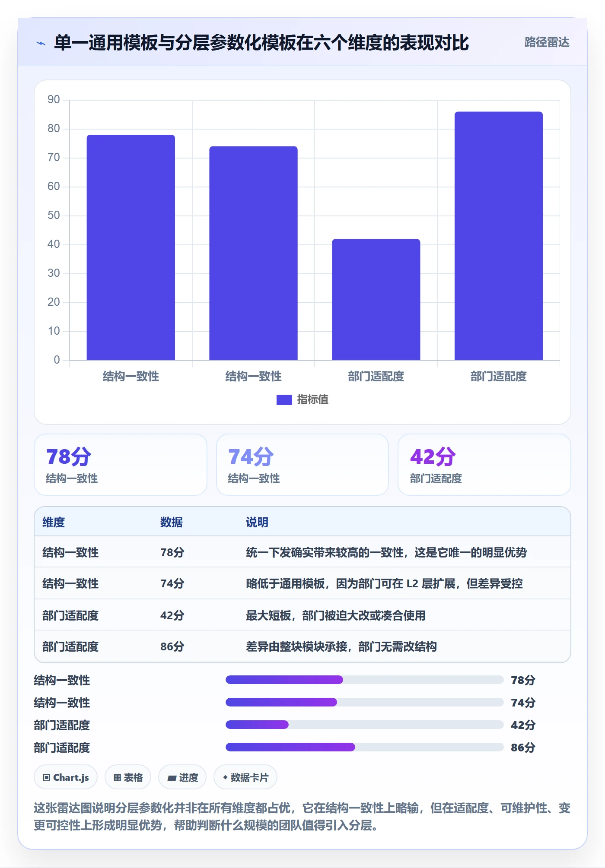The image size is (605, 868).
Task: Open the 78分 stat card
Action: pyautogui.click(x=121, y=465)
